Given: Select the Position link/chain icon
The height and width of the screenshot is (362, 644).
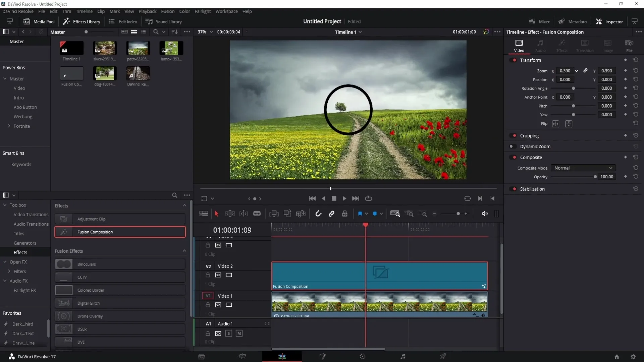Looking at the screenshot, I should (x=585, y=79).
